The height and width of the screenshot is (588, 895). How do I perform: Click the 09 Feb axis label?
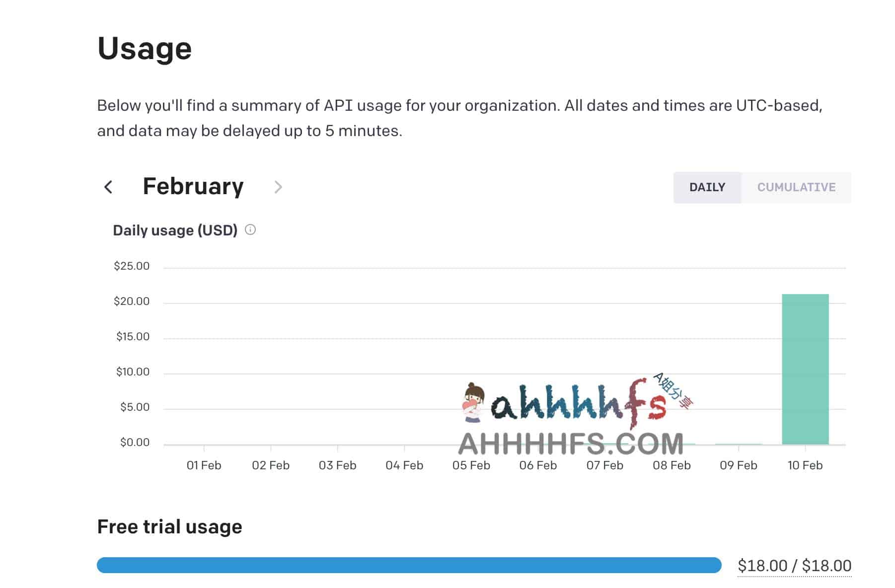738,465
